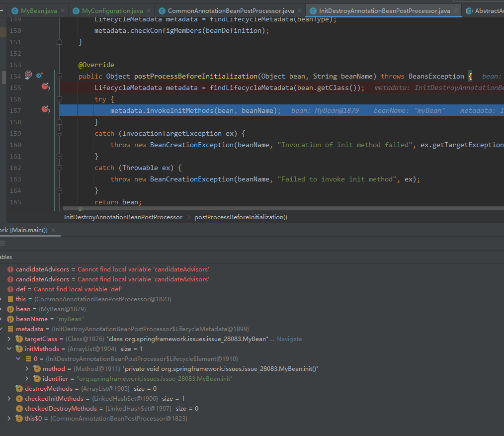This screenshot has height=436, width=504.
Task: Click the "Failed to invoke init method" string
Action: click(337, 179)
